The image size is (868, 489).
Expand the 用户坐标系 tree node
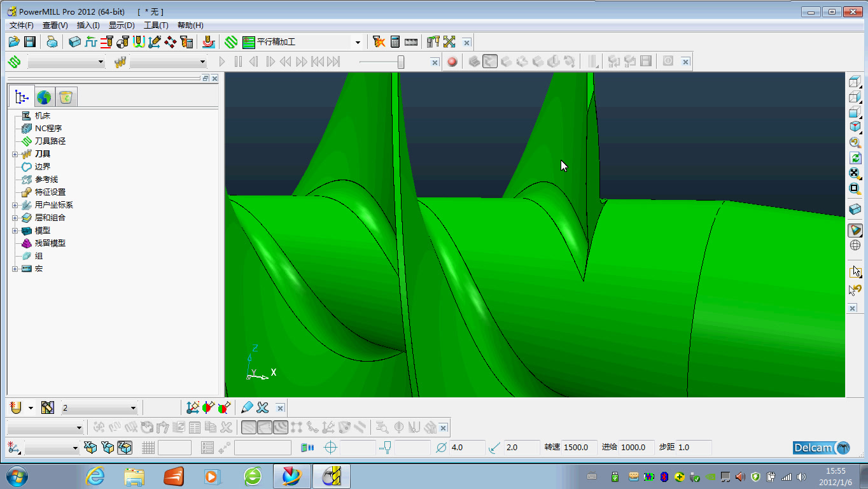pyautogui.click(x=15, y=205)
